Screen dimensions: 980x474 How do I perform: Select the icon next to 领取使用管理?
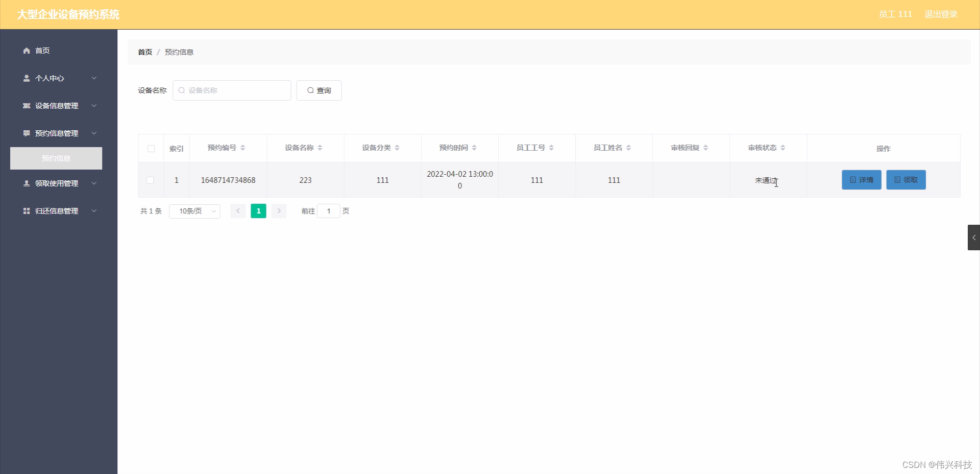tap(27, 183)
